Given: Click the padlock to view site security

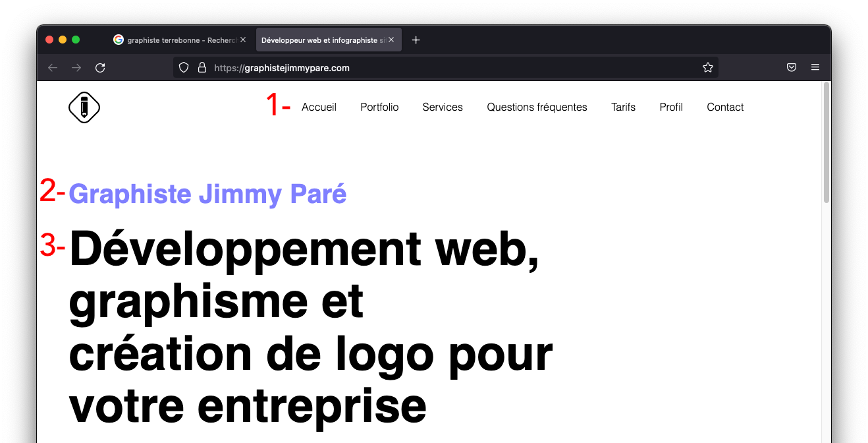Looking at the screenshot, I should click(202, 67).
